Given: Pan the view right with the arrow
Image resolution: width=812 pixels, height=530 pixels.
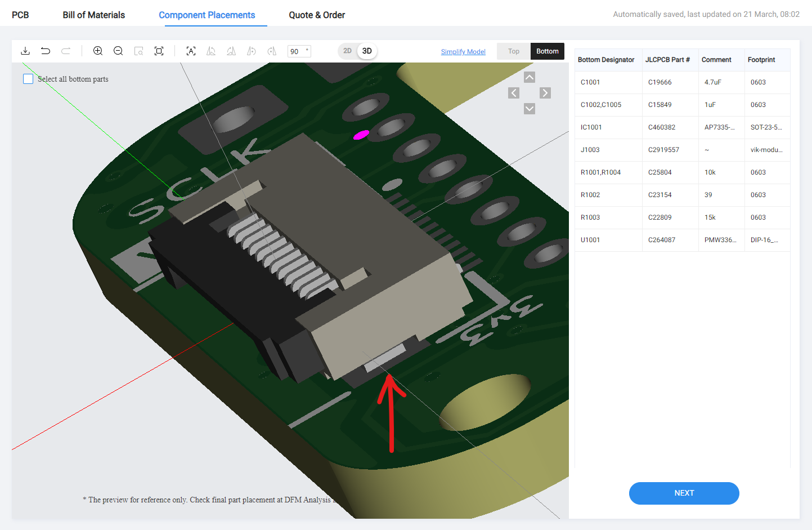Looking at the screenshot, I should [x=545, y=93].
